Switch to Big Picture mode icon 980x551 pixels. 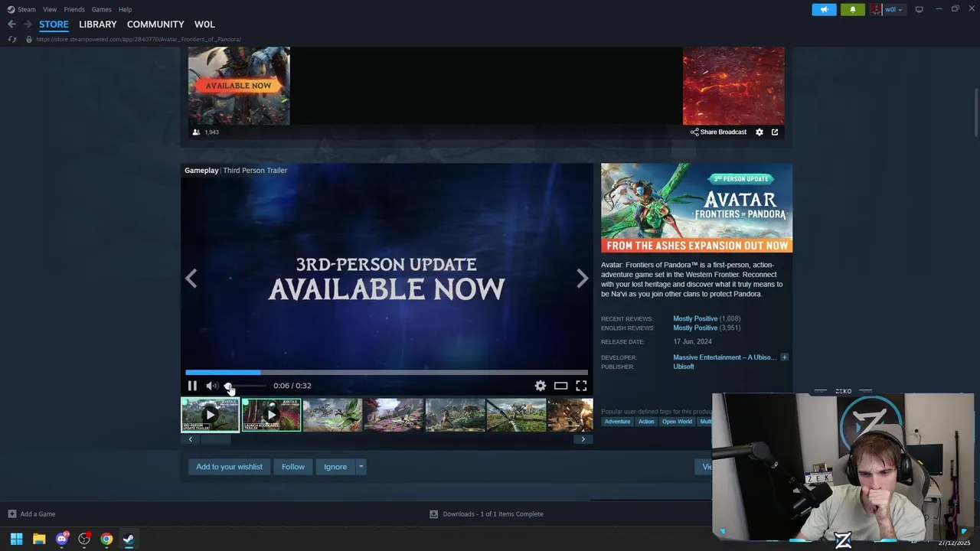click(920, 9)
